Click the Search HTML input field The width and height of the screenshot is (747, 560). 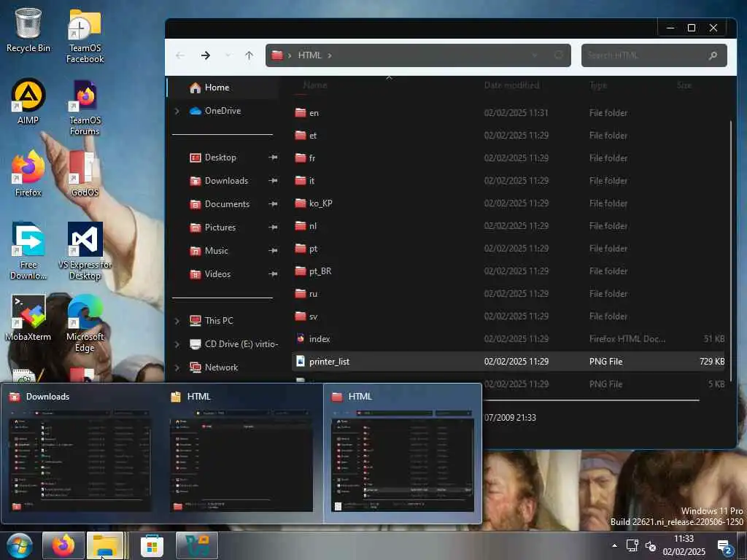[644, 55]
